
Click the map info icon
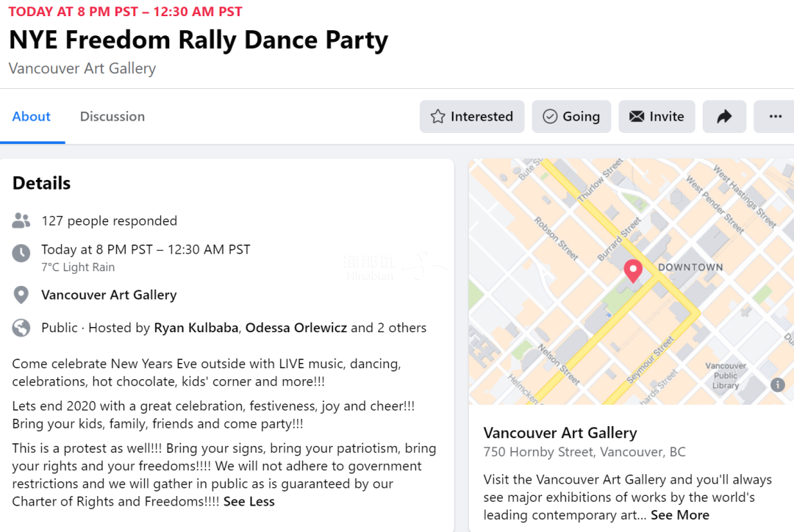(777, 384)
